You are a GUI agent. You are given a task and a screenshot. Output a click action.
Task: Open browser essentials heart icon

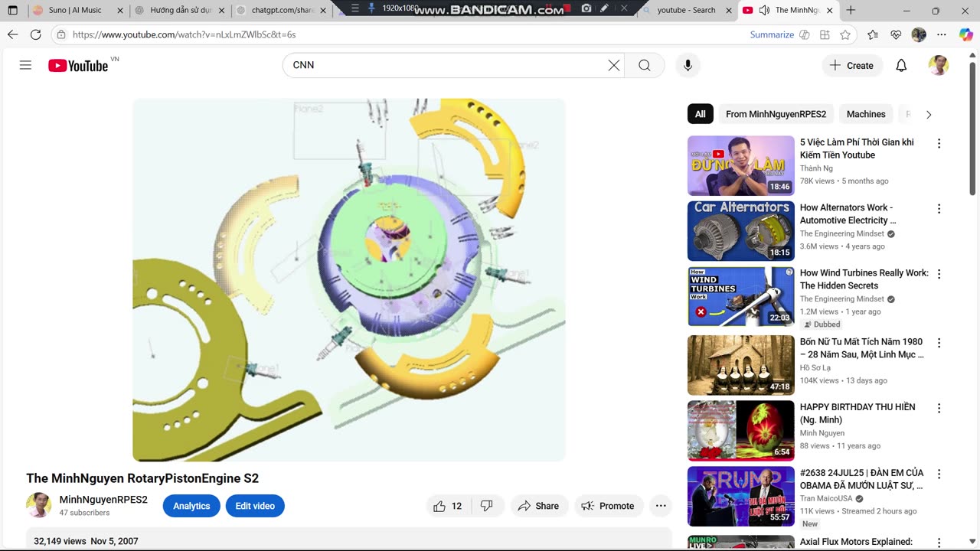pyautogui.click(x=896, y=34)
